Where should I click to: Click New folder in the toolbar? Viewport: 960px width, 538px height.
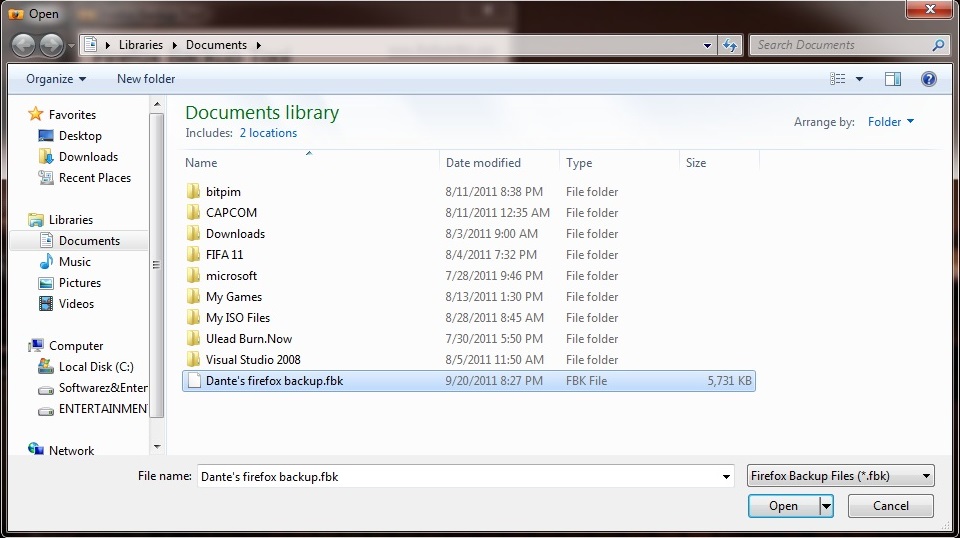[146, 79]
